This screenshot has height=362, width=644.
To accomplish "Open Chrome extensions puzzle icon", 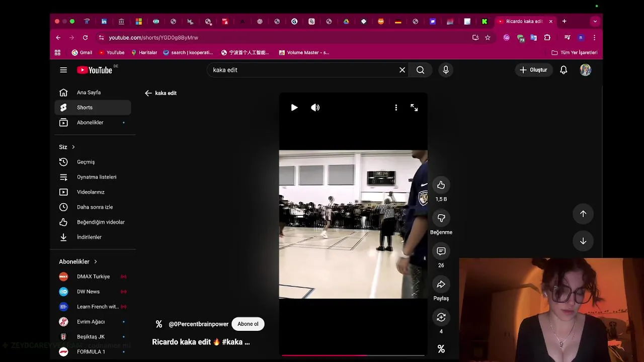I will (x=547, y=38).
